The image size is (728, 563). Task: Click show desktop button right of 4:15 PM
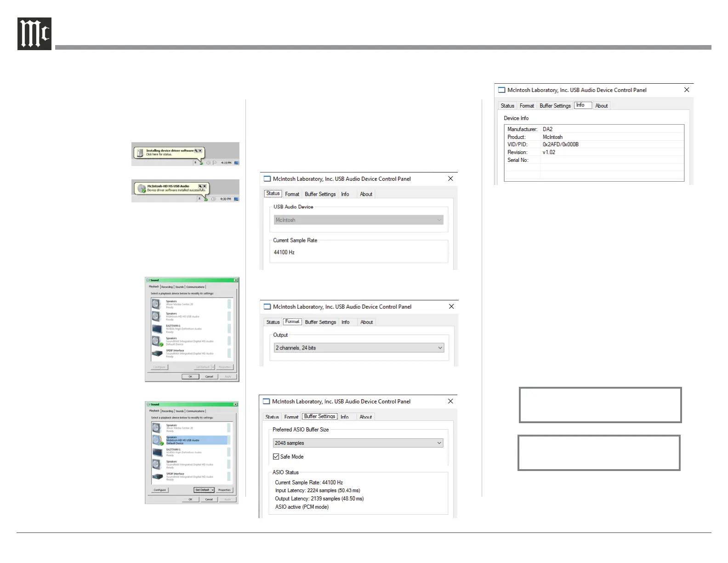pos(237,163)
